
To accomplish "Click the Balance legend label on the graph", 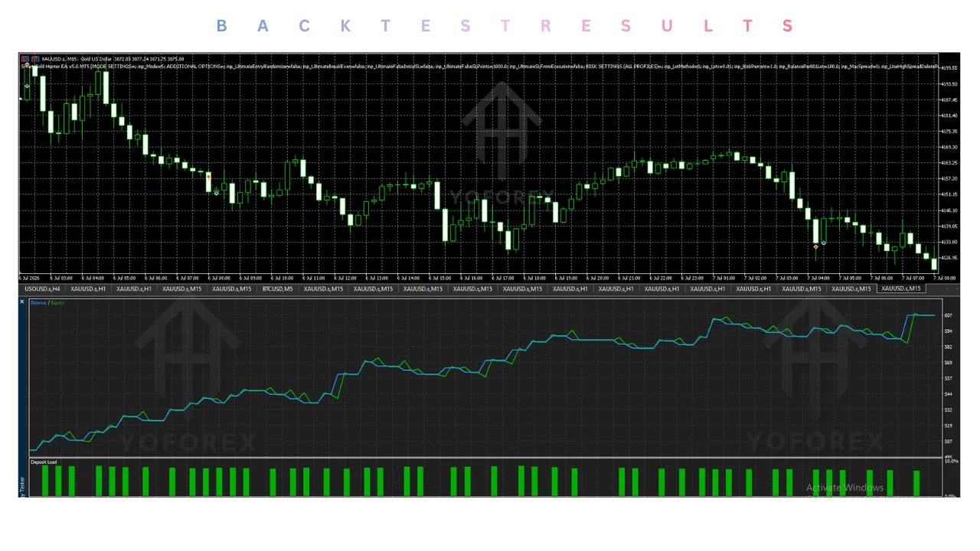I will pos(38,303).
